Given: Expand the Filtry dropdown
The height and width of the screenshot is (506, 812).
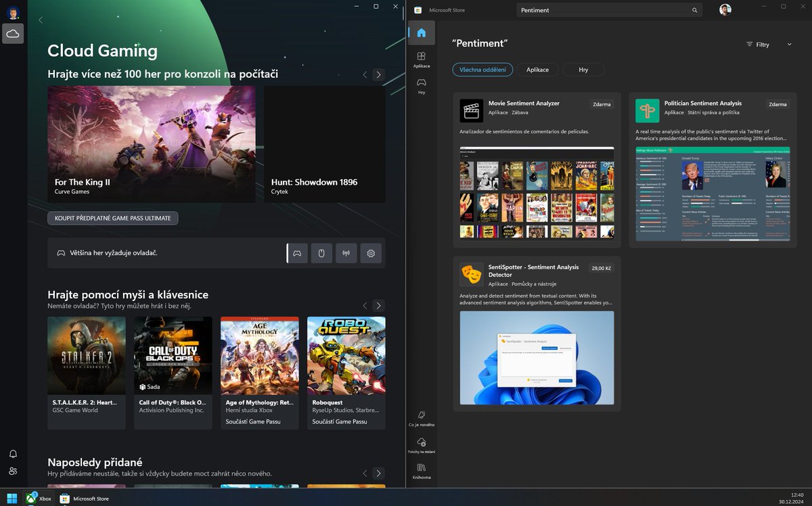Looking at the screenshot, I should (x=769, y=45).
